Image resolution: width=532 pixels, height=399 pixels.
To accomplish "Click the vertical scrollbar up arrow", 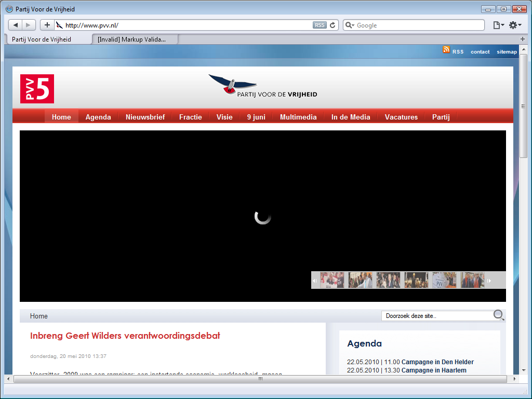I will tap(523, 49).
